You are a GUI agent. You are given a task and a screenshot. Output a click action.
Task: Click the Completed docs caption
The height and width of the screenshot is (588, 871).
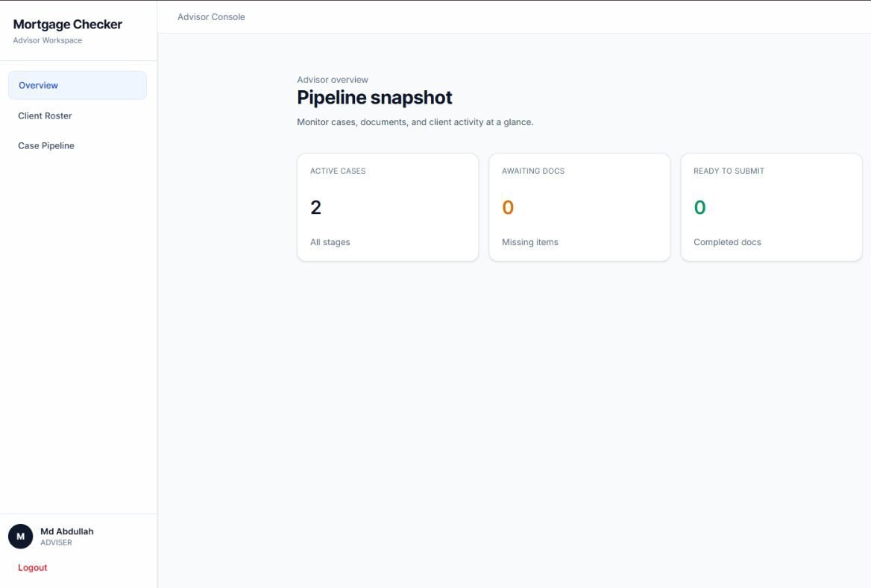tap(727, 242)
